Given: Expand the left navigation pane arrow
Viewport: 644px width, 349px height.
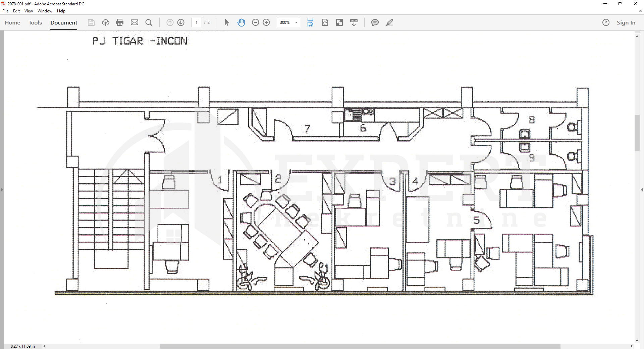Looking at the screenshot, I should (x=2, y=190).
